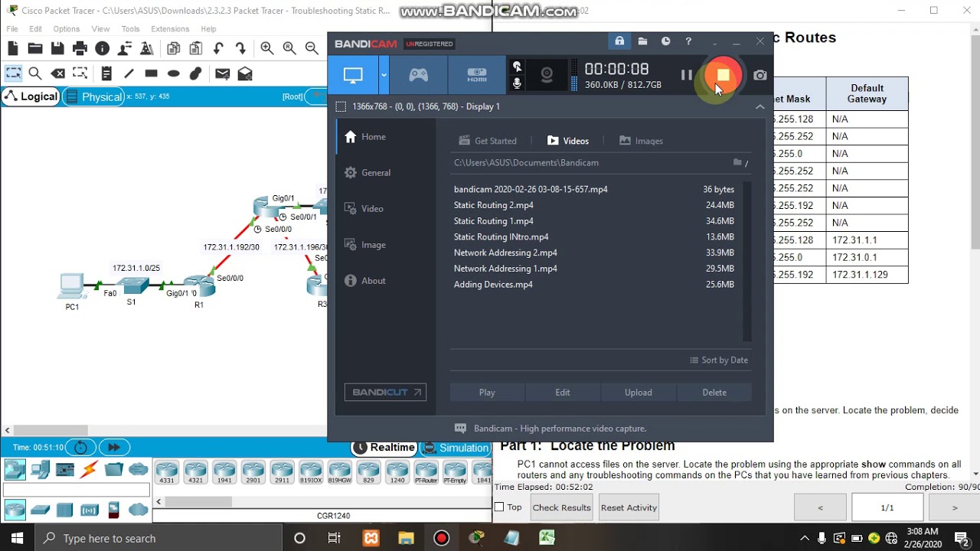Open screen recording mode dropdown arrow
Viewport: 980px width, 551px height.
coord(384,75)
